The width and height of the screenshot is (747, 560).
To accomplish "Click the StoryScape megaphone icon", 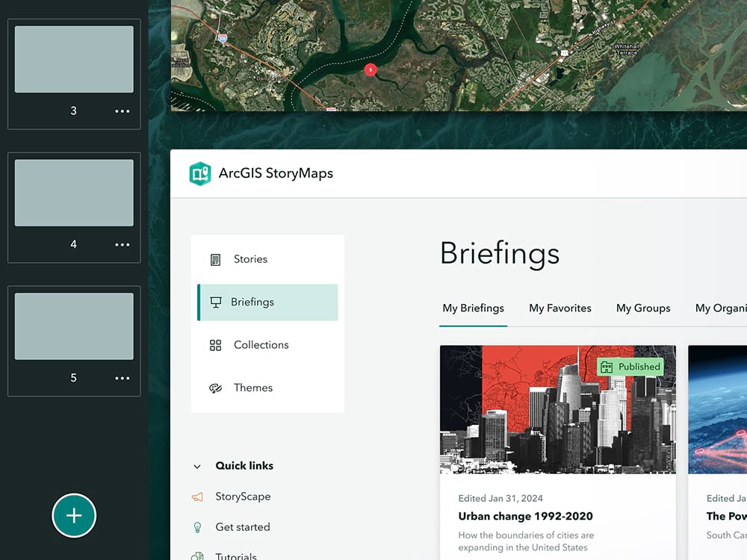I will point(197,497).
